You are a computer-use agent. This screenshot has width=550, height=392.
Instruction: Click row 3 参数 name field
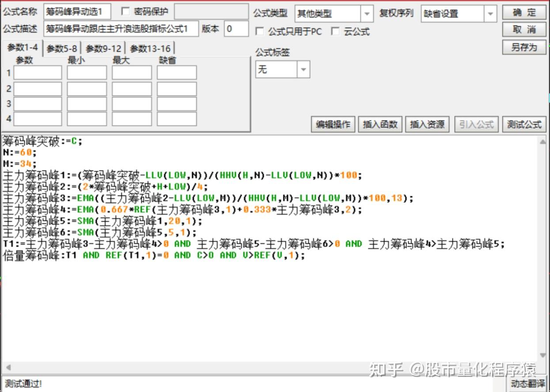pos(38,104)
